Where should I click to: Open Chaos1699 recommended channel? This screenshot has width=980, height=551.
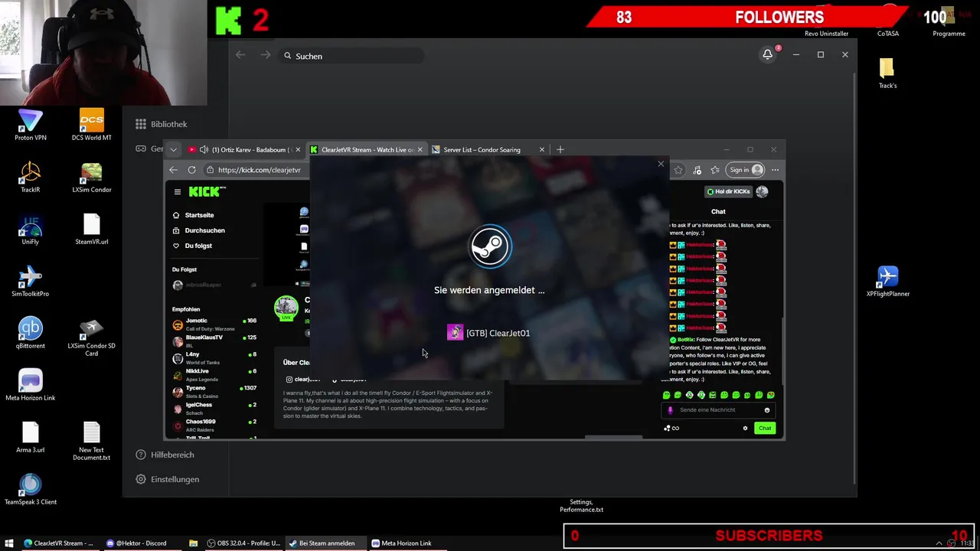click(214, 425)
